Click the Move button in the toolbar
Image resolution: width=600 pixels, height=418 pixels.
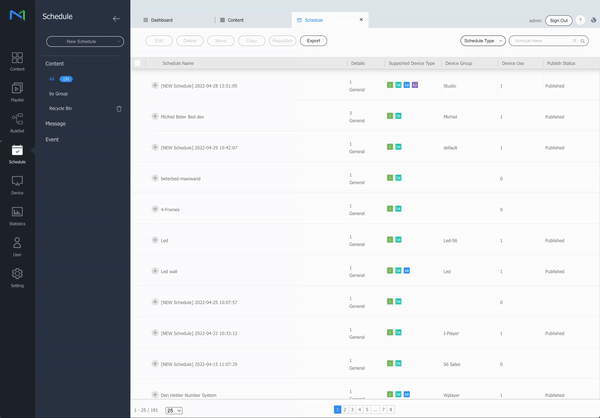221,41
